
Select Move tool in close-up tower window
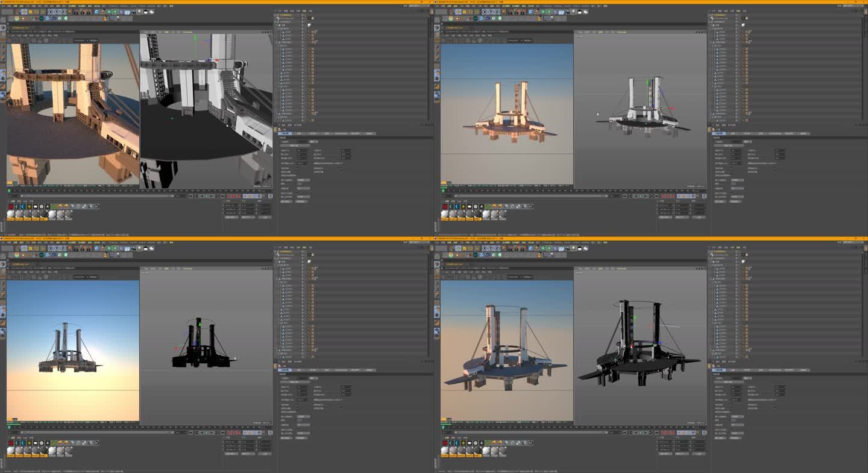click(x=24, y=11)
